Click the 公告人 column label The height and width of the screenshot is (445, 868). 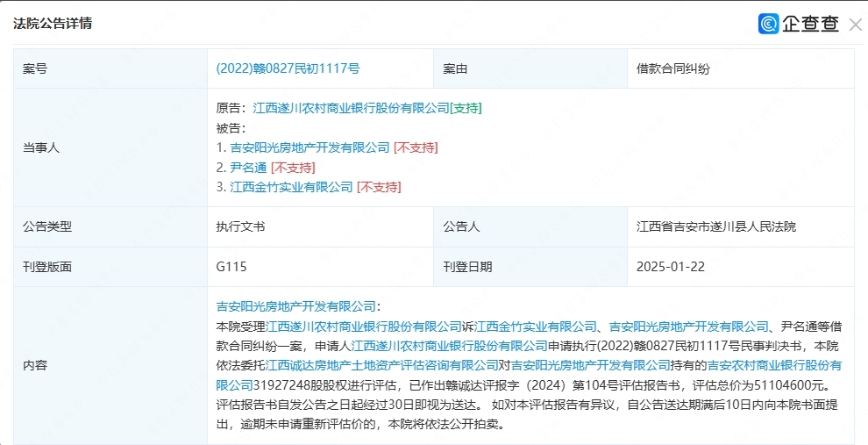tap(461, 226)
